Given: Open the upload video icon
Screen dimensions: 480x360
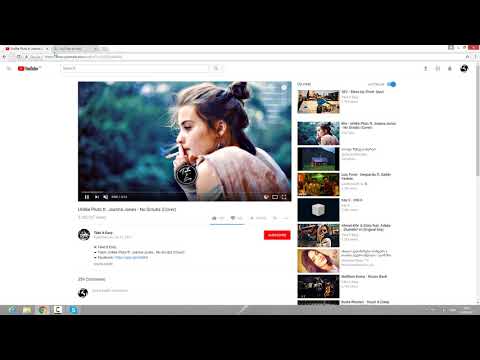Looking at the screenshot, I should [426, 68].
